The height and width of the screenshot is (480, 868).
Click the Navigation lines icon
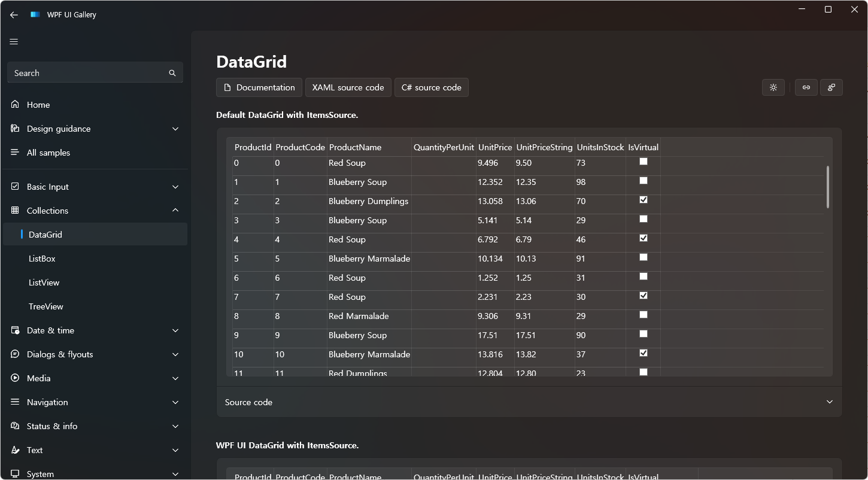tap(15, 402)
